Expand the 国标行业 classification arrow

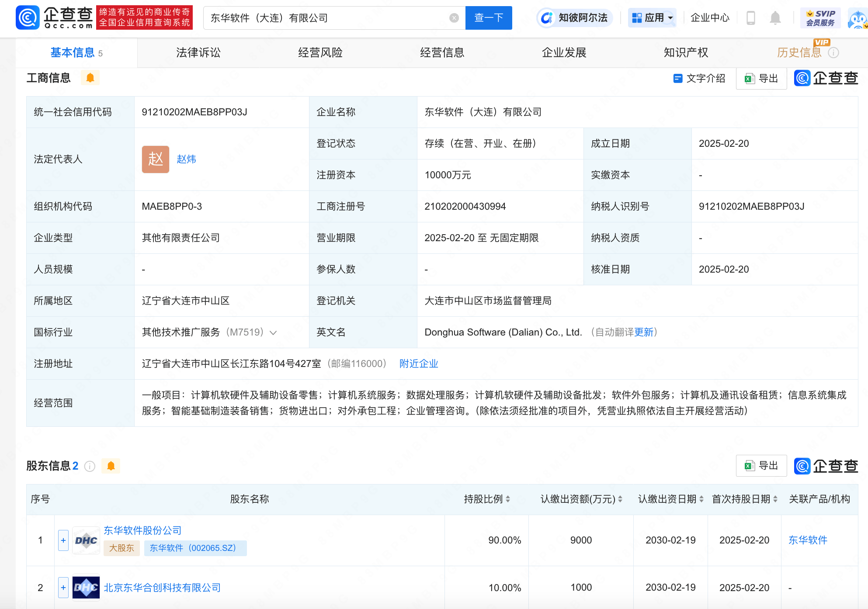click(x=273, y=332)
